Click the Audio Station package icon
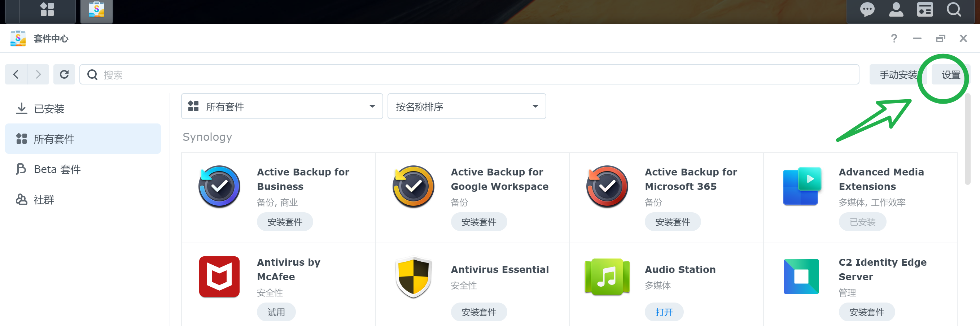 pos(607,277)
